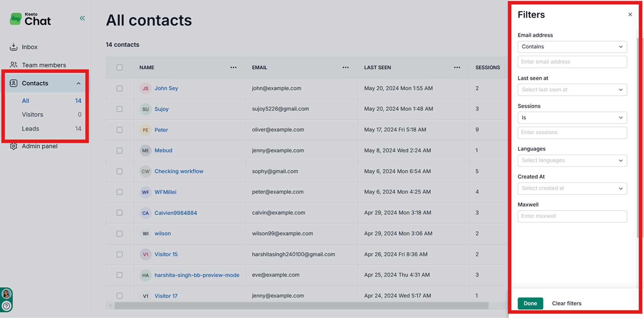Open the Email address Contains dropdown
This screenshot has height=318, width=644.
(x=572, y=47)
